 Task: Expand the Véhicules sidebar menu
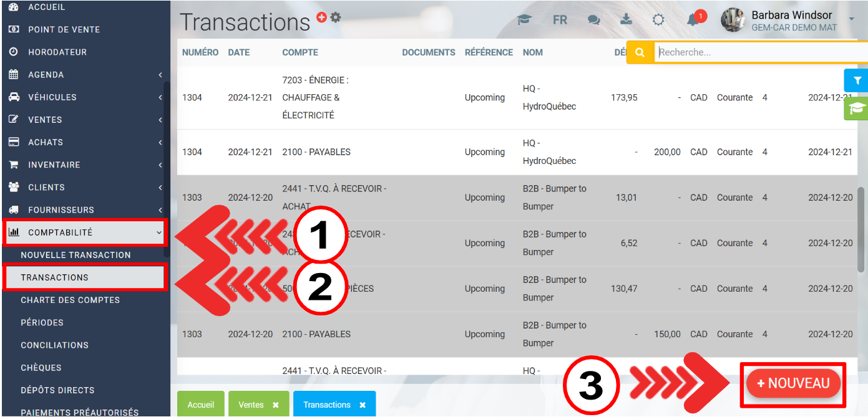[85, 97]
